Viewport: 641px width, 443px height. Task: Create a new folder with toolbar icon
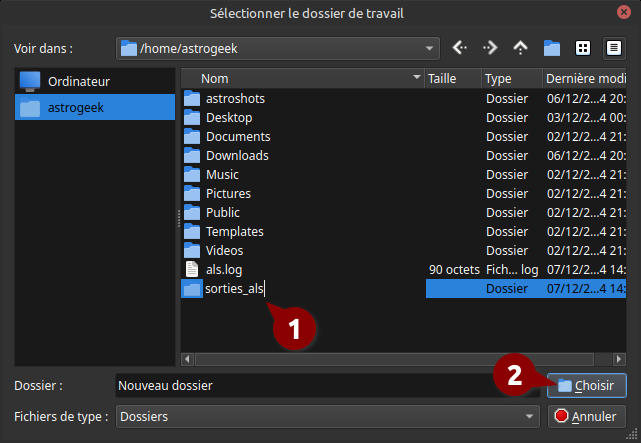click(x=551, y=48)
